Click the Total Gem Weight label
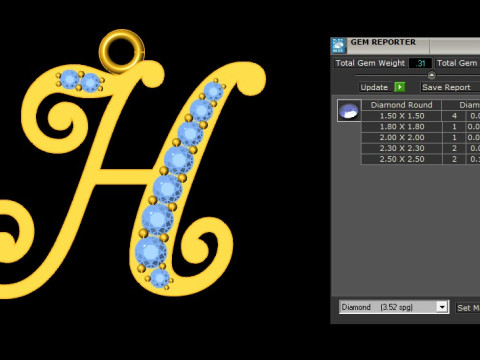The width and height of the screenshot is (480, 360). coord(370,63)
